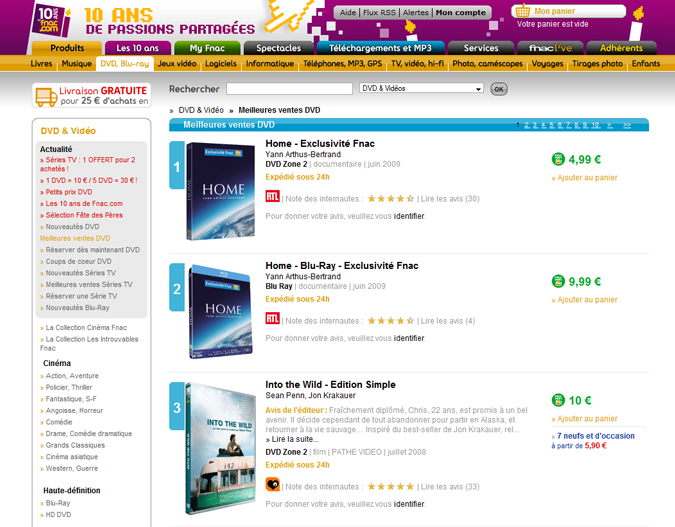This screenshot has height=527, width=675.
Task: Select Informatique category
Action: tap(270, 64)
